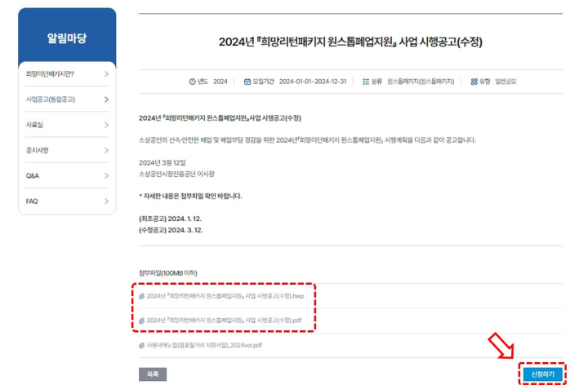The width and height of the screenshot is (588, 385).
Task: Expand chevron next to 공지사항
Action: [x=106, y=150]
